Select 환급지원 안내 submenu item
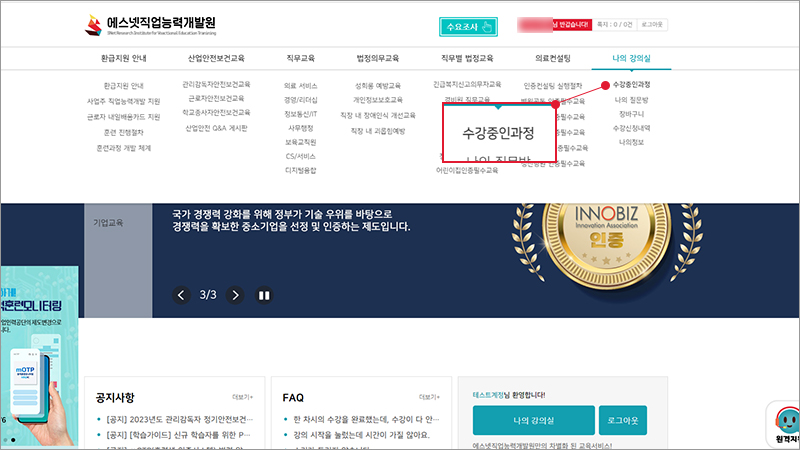The width and height of the screenshot is (800, 450). pos(123,86)
